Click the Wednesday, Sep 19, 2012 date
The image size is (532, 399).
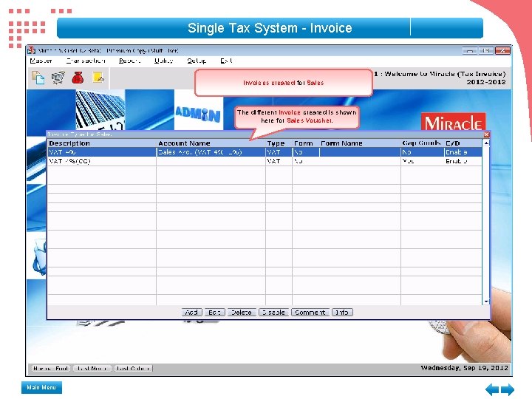(x=465, y=368)
